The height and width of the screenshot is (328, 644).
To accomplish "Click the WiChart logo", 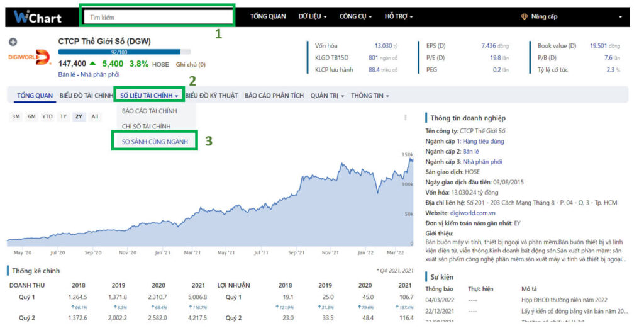I will pyautogui.click(x=37, y=17).
